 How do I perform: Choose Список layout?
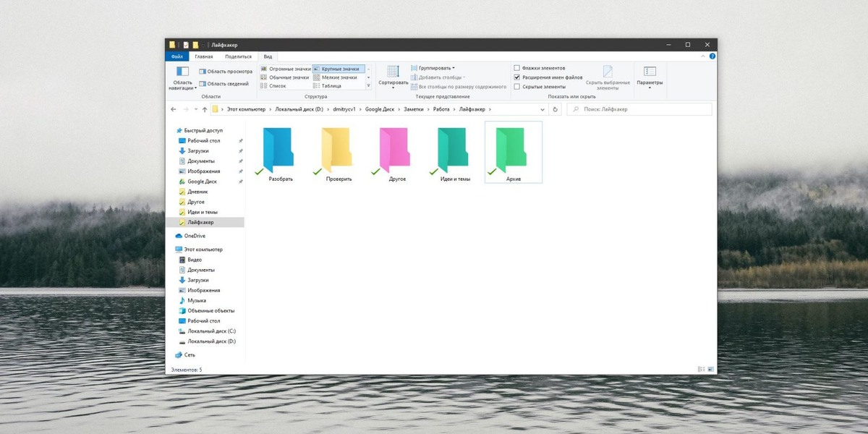[x=273, y=86]
